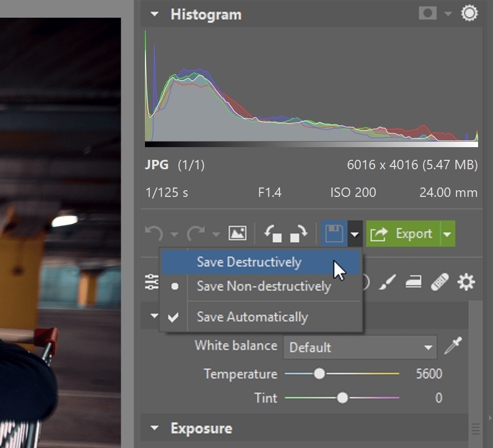
Task: Click the JPG file format label
Action: (157, 165)
